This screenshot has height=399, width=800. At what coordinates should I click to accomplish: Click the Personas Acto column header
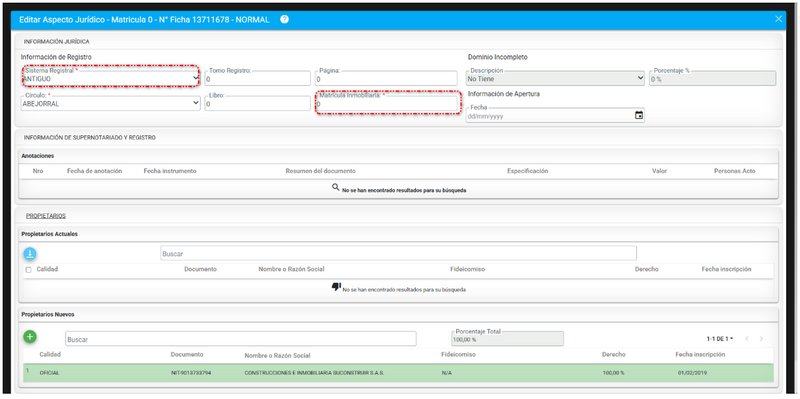[735, 171]
